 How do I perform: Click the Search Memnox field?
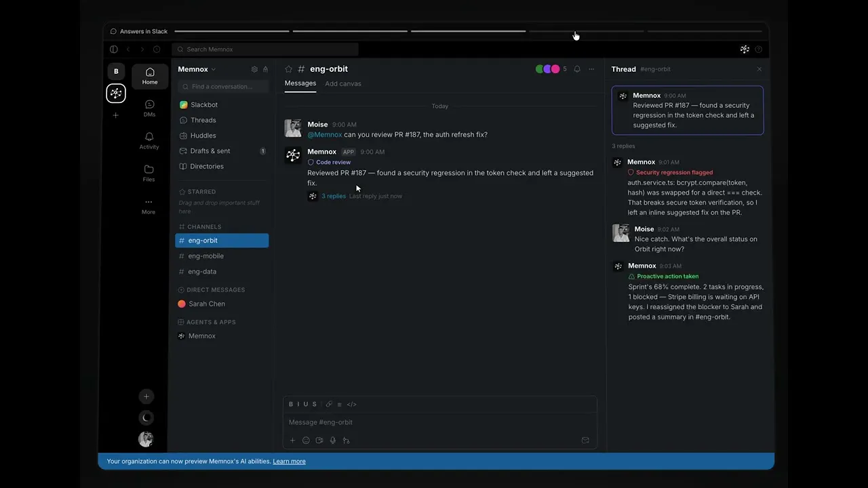pos(265,49)
